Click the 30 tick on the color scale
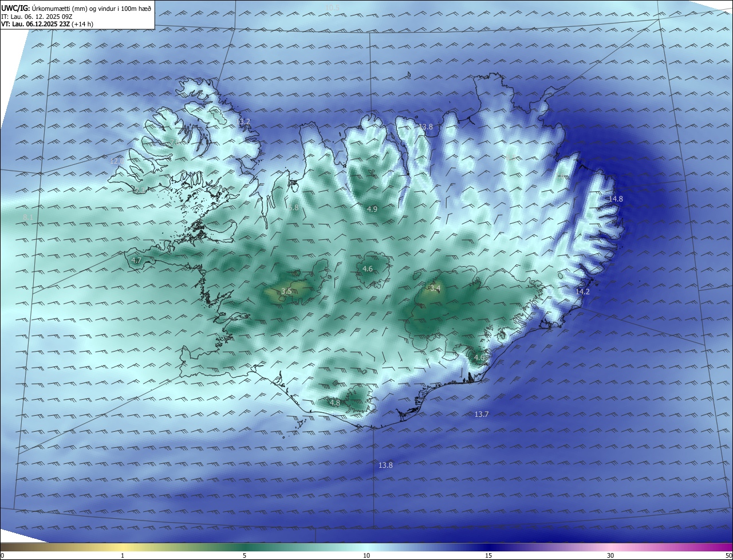The image size is (733, 560). coord(610,555)
